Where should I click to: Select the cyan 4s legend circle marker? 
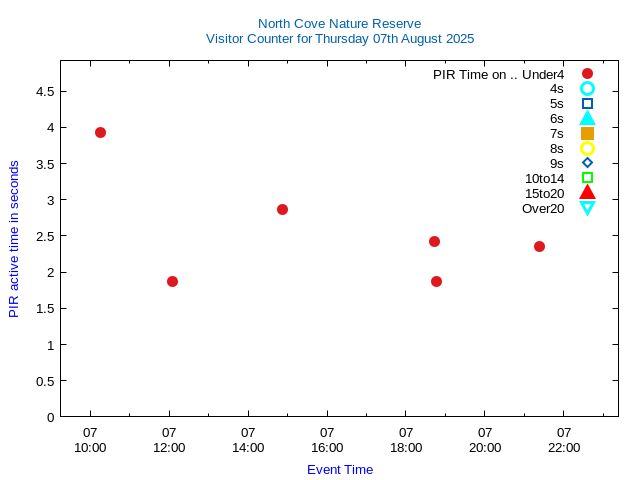[x=587, y=89]
